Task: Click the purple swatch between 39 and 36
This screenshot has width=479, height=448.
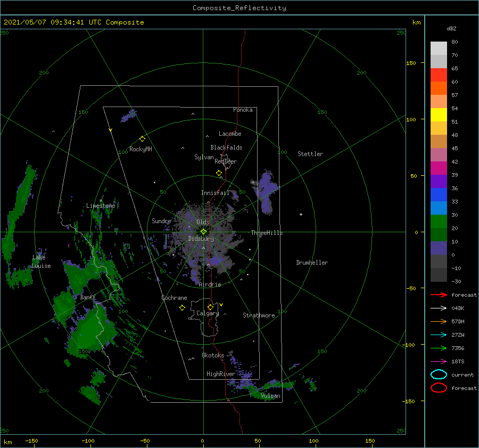Action: pos(439,181)
